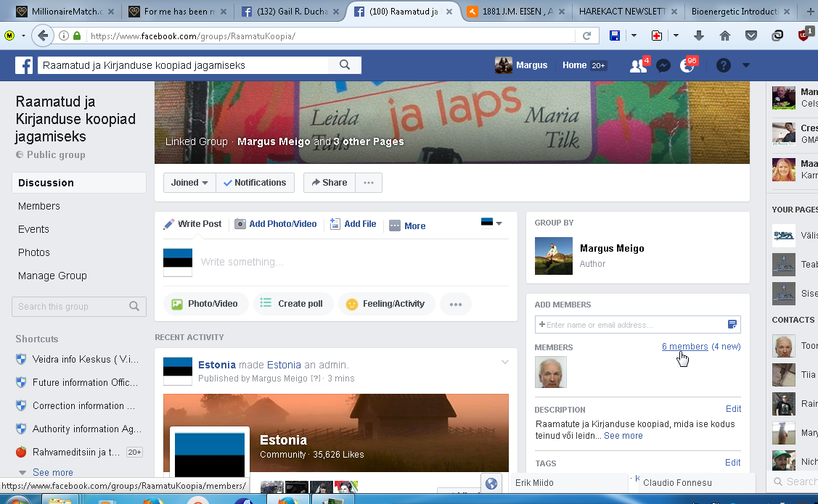Open notifications globe with 96 badge
This screenshot has height=504, width=818.
[x=687, y=66]
